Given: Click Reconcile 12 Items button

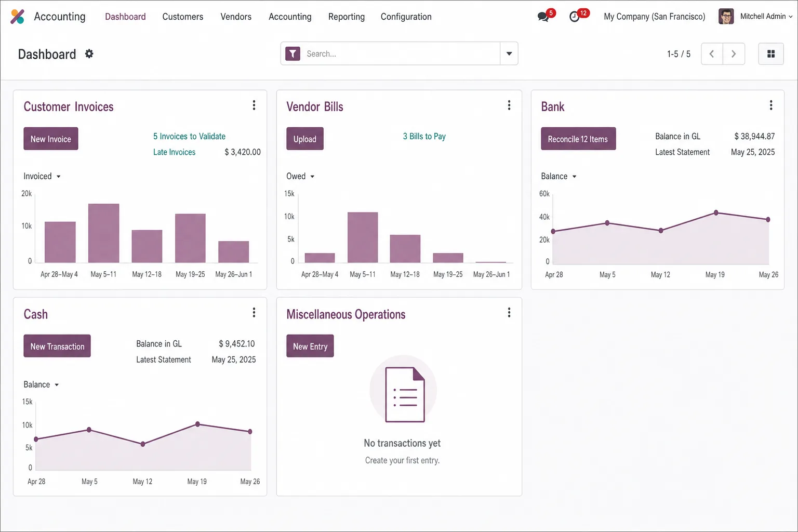Looking at the screenshot, I should click(x=578, y=139).
